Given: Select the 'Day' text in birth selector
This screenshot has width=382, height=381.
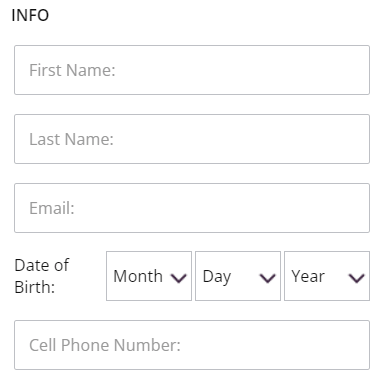Looking at the screenshot, I should tap(217, 277).
